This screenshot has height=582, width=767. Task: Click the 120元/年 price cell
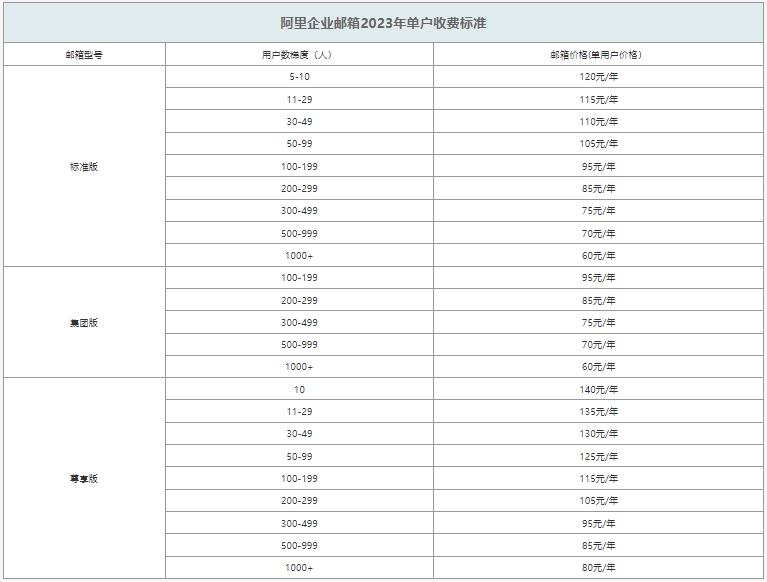[x=598, y=77]
